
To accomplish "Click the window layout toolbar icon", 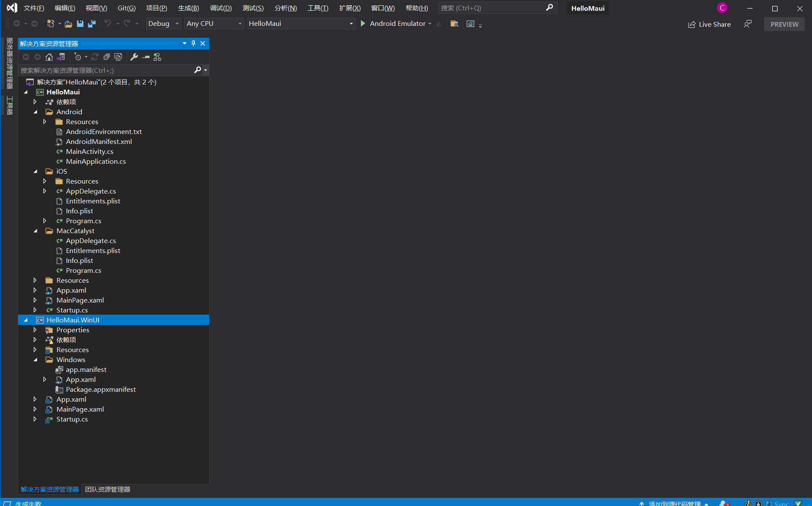I will [470, 24].
